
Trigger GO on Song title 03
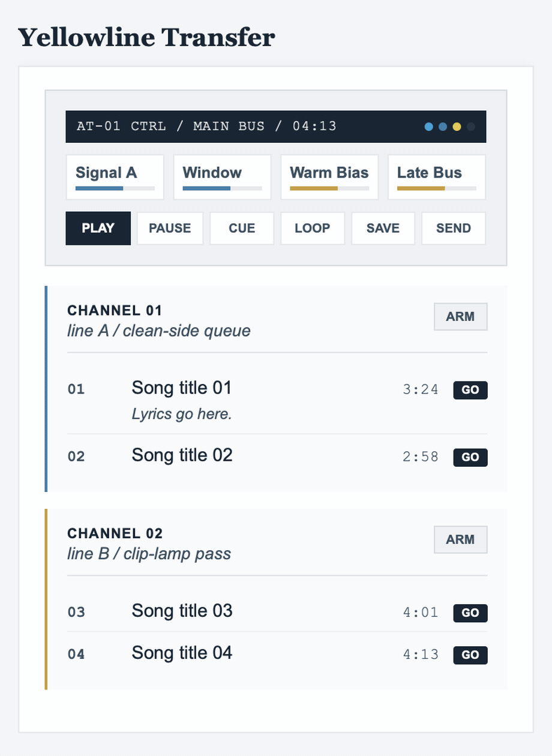pyautogui.click(x=470, y=613)
